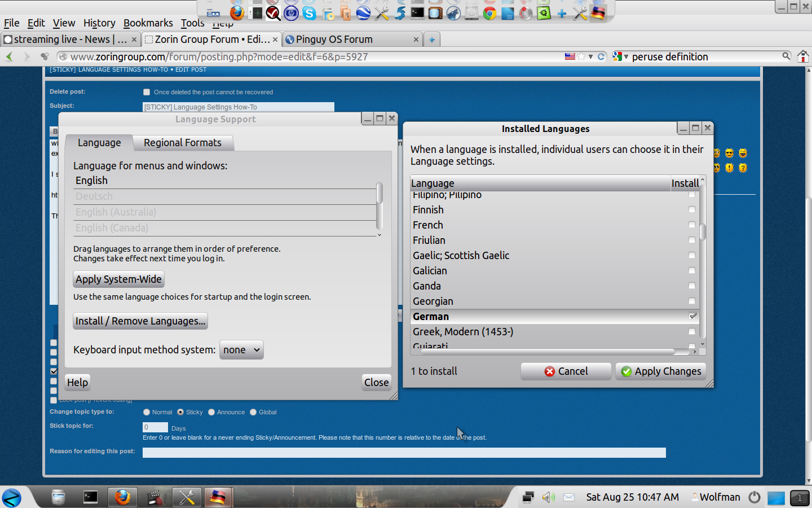Check the Install box for French
The image size is (812, 508).
(692, 225)
